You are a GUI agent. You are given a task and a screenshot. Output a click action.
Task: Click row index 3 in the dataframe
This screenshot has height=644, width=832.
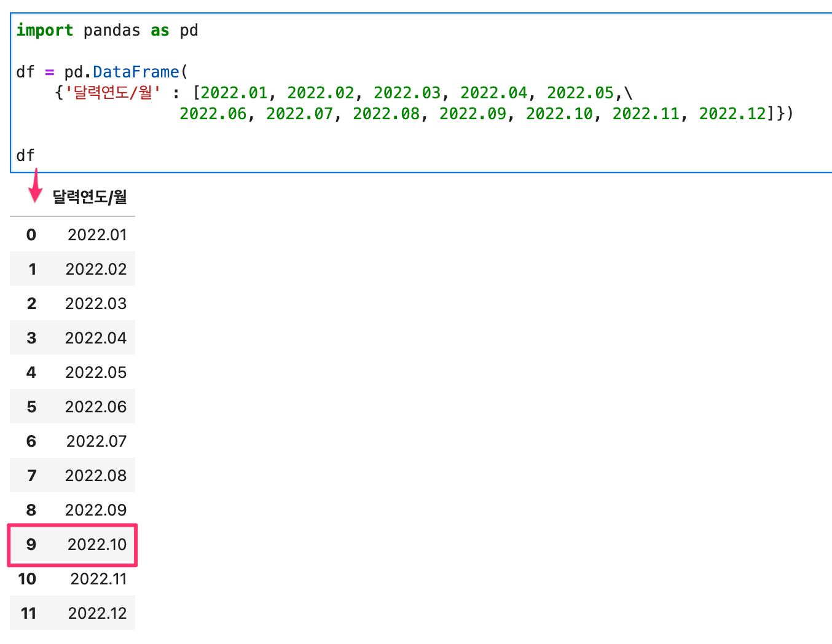coord(31,338)
